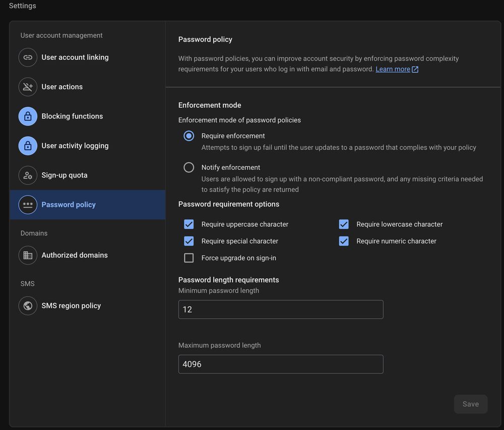Click the external-link icon after Learn more
The image size is (504, 430).
[415, 70]
